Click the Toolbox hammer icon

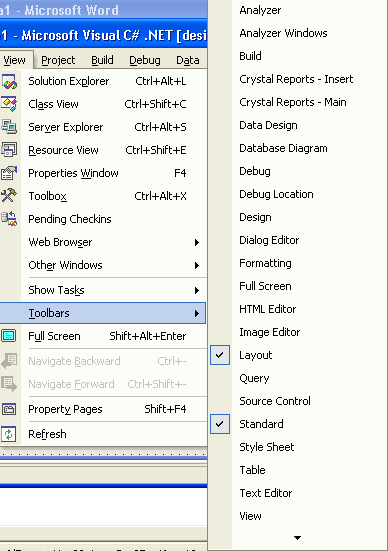[9, 196]
